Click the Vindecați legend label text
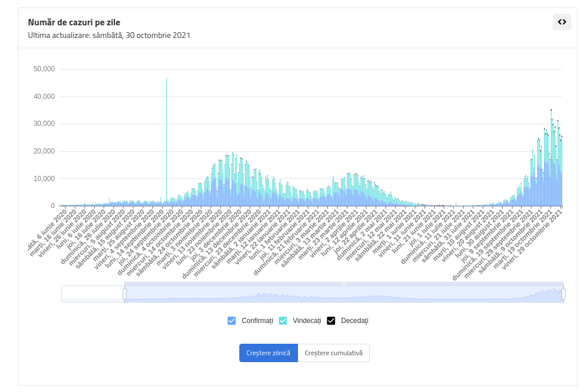The width and height of the screenshot is (585, 392). (x=307, y=321)
